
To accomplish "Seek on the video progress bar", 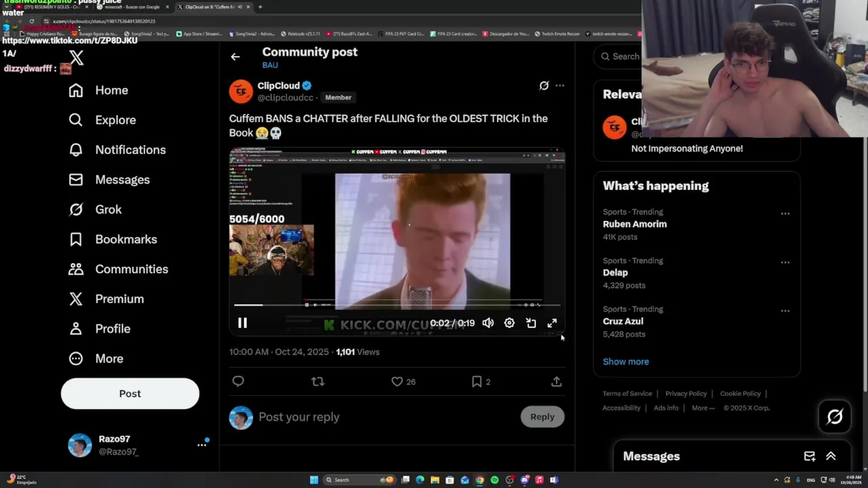I will coord(397,305).
